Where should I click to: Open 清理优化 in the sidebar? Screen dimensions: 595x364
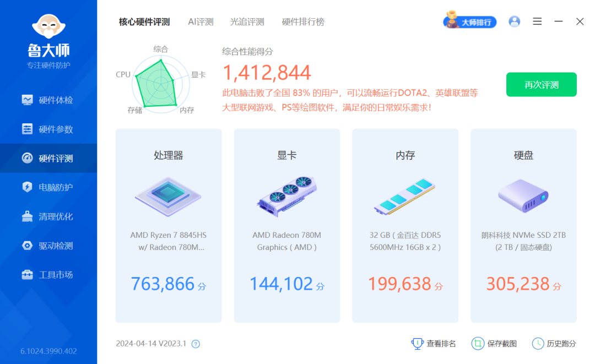pyautogui.click(x=48, y=216)
